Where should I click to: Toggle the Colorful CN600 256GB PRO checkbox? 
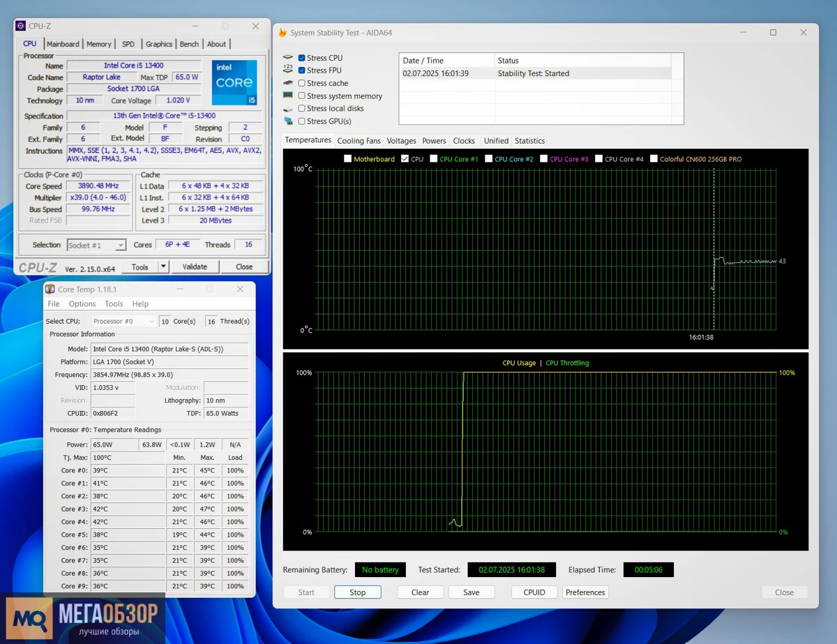click(x=654, y=159)
